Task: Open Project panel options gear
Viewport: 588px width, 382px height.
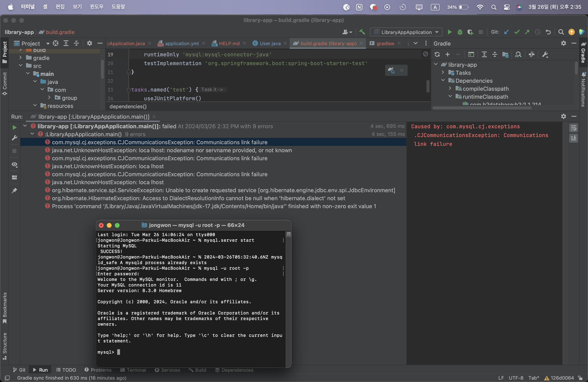Action: [x=89, y=43]
